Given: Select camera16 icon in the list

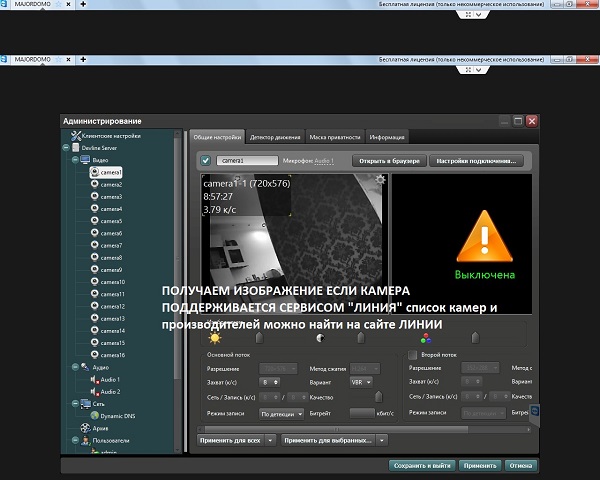Looking at the screenshot, I should [93, 354].
